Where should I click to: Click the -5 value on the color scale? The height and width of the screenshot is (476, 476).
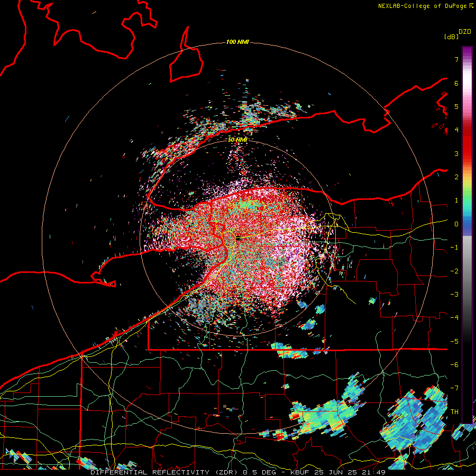[x=454, y=342]
